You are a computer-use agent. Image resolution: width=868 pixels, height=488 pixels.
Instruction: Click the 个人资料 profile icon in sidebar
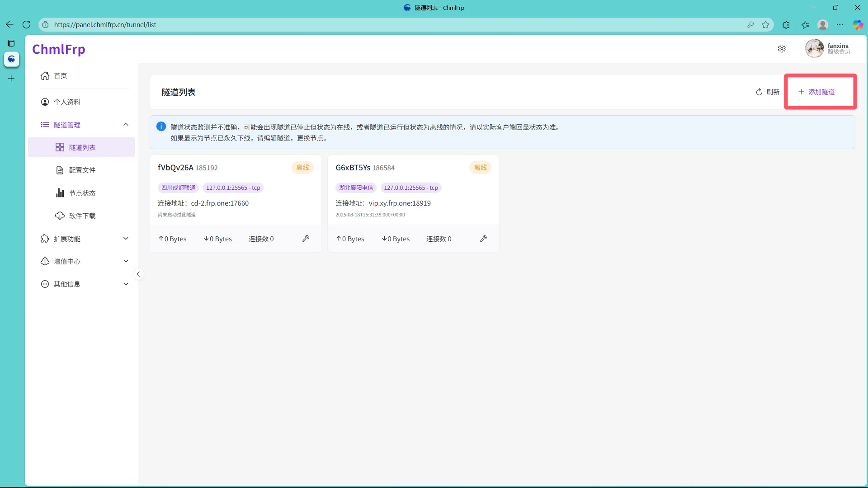[x=45, y=102]
